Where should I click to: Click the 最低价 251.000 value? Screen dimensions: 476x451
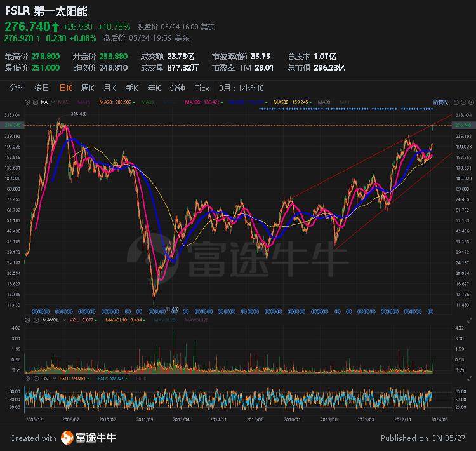click(x=46, y=67)
